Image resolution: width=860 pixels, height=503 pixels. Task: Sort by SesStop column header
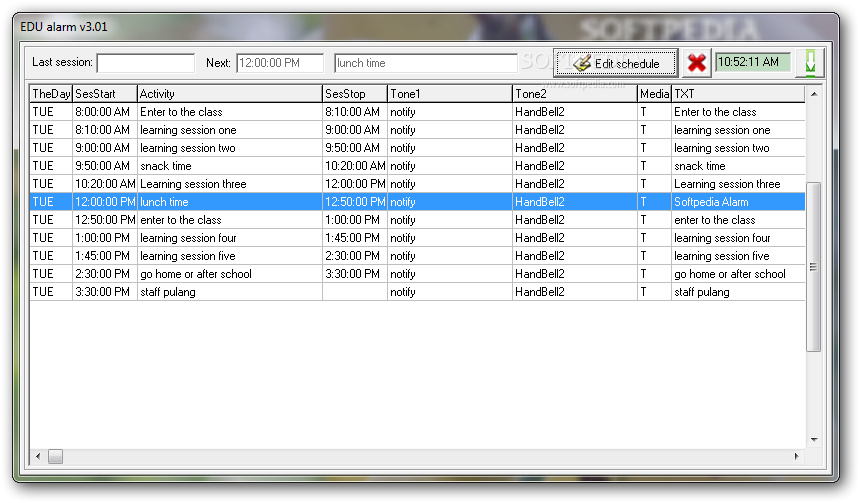[355, 94]
